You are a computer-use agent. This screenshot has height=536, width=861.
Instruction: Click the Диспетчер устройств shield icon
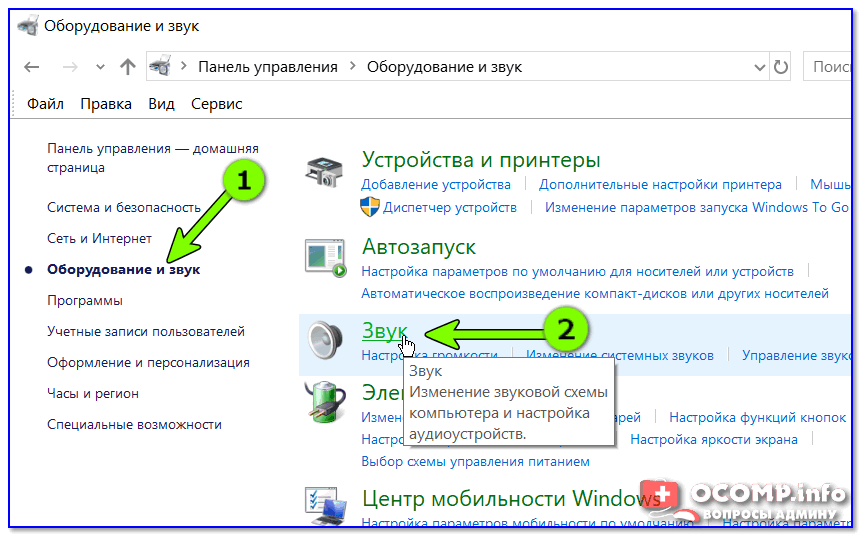(x=370, y=207)
